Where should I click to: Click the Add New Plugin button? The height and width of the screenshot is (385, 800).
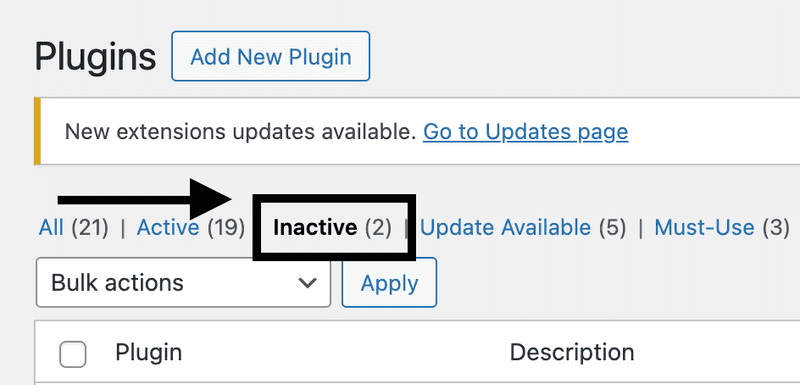click(270, 56)
